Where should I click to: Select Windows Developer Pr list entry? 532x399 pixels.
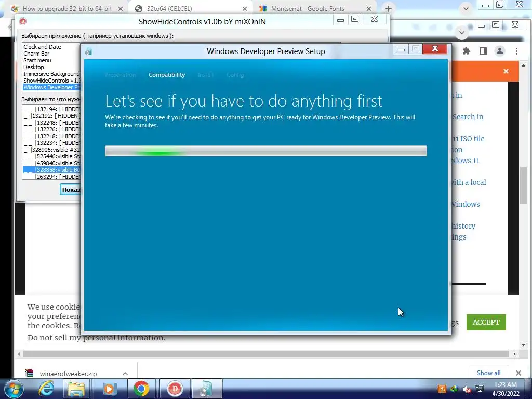(x=51, y=87)
